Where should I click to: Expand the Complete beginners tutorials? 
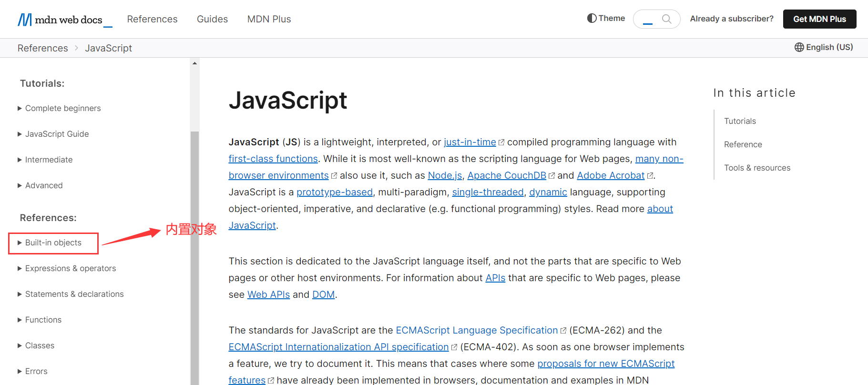coord(62,109)
